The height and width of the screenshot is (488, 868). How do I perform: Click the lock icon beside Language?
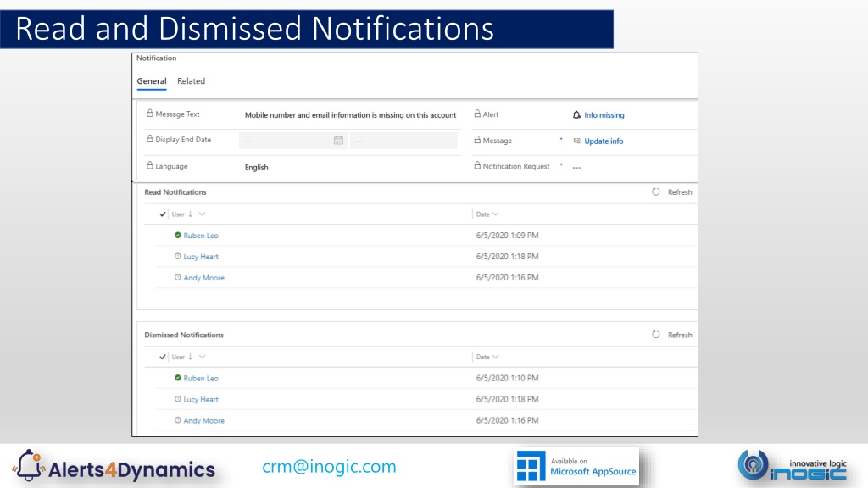click(x=150, y=165)
